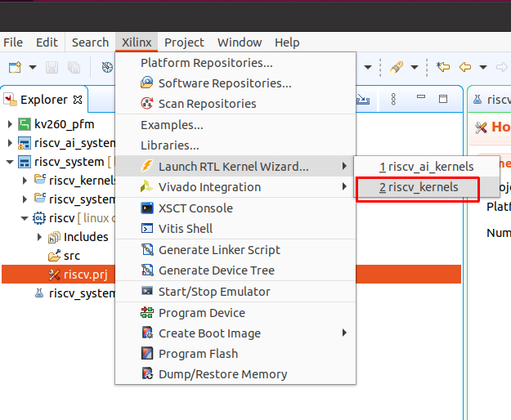Expand the Includes tree node

coord(39,237)
